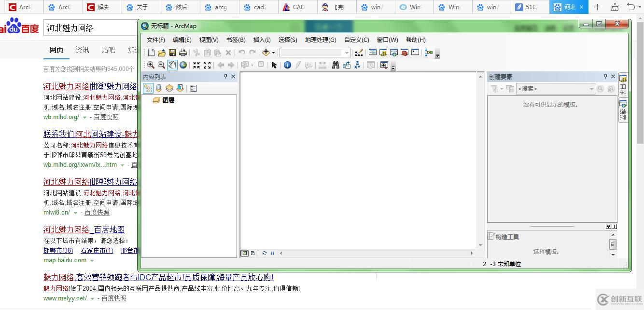Open the map scale combo box
This screenshot has height=310, width=644.
point(315,53)
